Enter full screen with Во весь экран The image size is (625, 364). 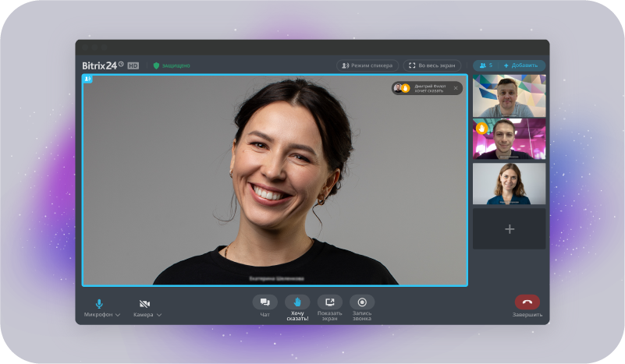pos(431,65)
